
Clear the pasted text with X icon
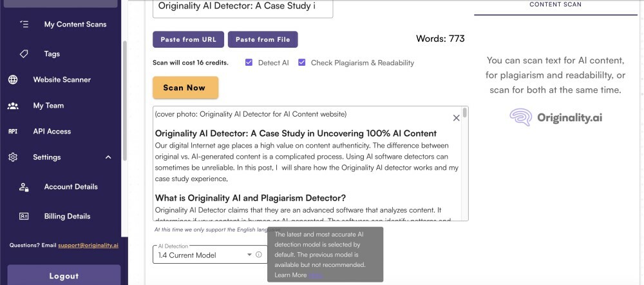pos(456,118)
